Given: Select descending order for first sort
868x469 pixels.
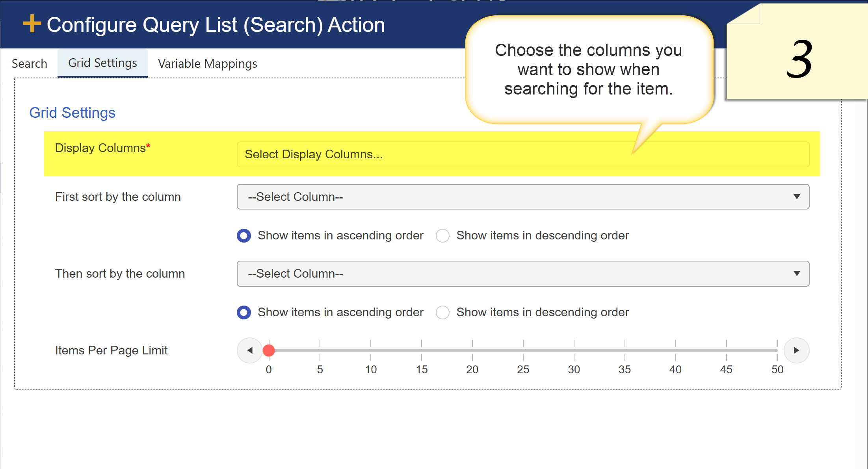Looking at the screenshot, I should tap(442, 235).
